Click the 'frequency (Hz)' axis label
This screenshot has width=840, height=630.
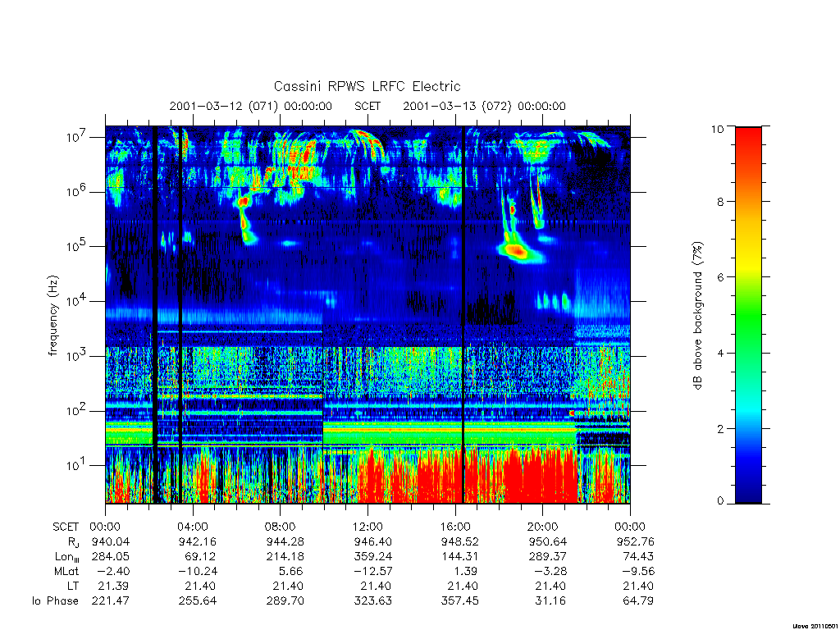(52, 315)
